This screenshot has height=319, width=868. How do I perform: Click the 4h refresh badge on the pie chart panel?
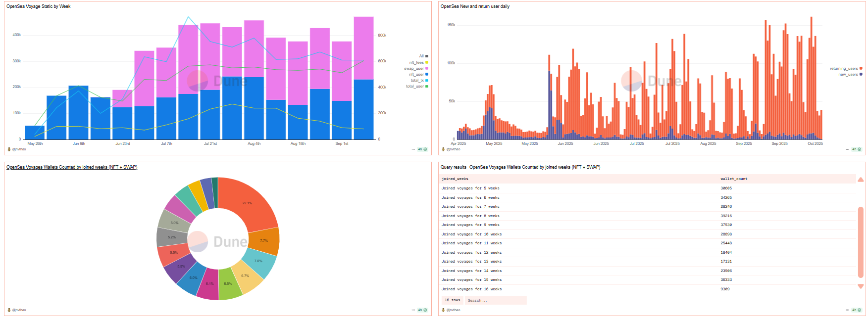(x=422, y=310)
